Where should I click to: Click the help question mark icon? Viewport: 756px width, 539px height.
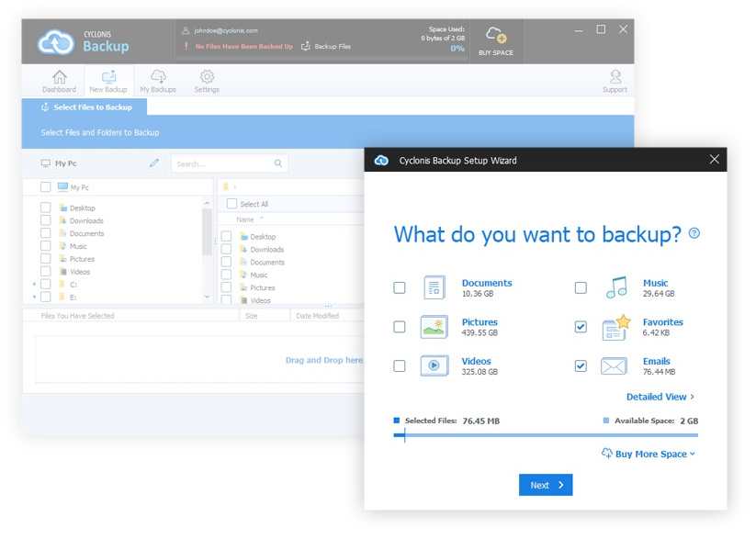(694, 233)
